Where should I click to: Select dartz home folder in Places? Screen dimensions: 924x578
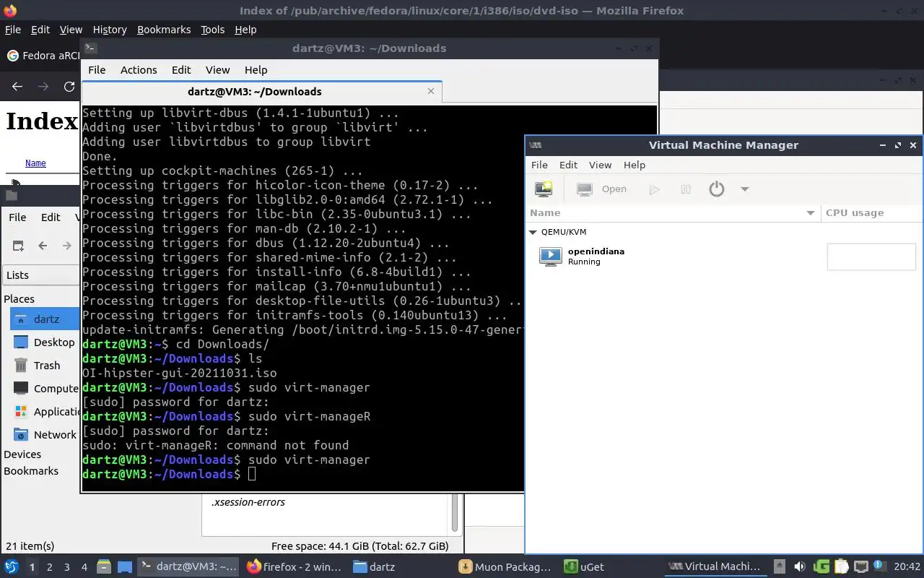click(45, 319)
